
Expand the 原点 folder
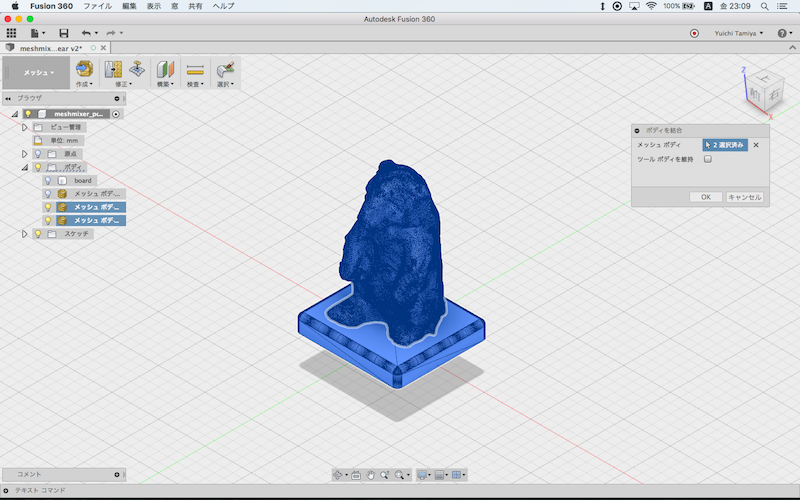(x=24, y=154)
